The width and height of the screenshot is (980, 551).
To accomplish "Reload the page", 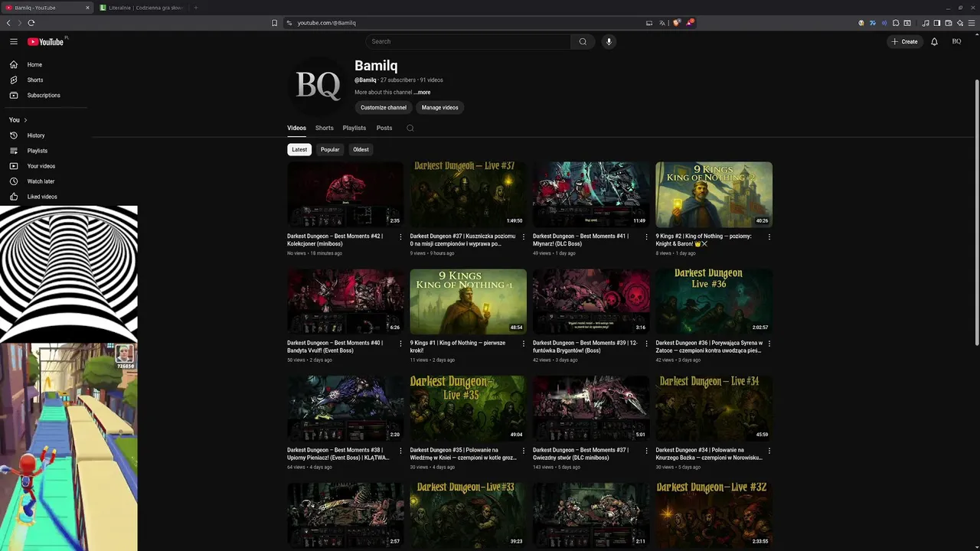I will pos(31,23).
